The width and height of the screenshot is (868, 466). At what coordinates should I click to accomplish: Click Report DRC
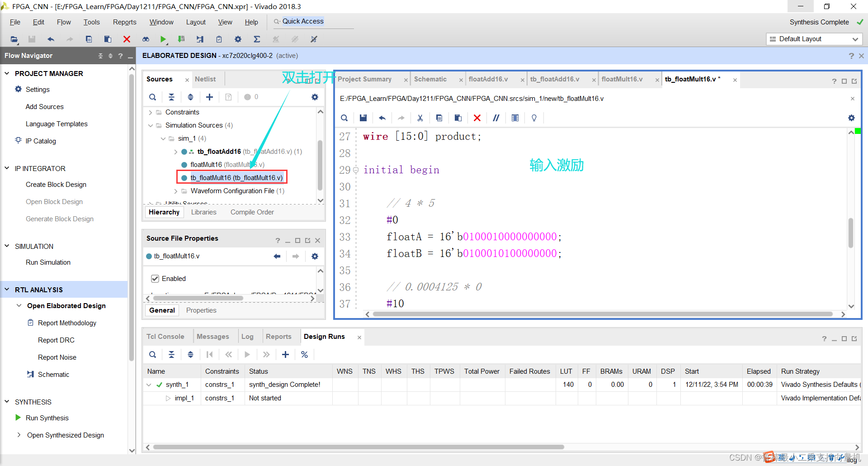pyautogui.click(x=56, y=340)
